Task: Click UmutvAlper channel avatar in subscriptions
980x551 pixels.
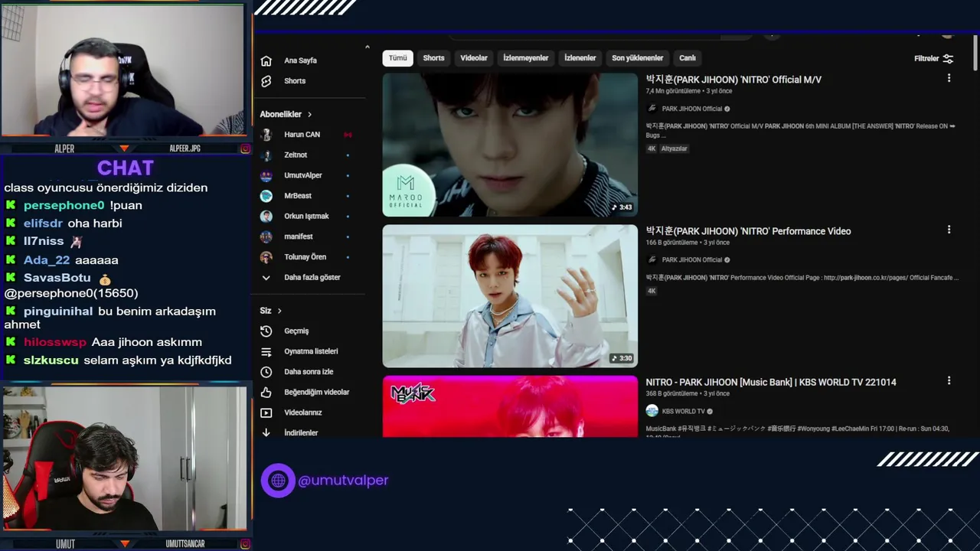Action: (266, 175)
